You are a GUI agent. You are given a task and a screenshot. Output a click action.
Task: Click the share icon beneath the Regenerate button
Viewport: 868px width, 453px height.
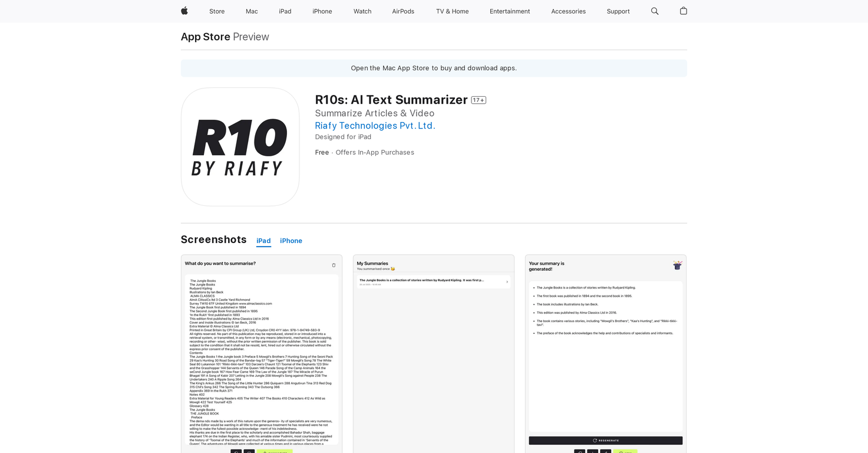pyautogui.click(x=606, y=452)
